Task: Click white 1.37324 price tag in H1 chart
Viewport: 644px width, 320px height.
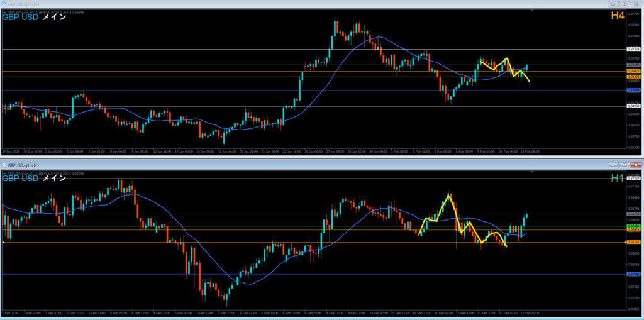Action: coord(633,179)
